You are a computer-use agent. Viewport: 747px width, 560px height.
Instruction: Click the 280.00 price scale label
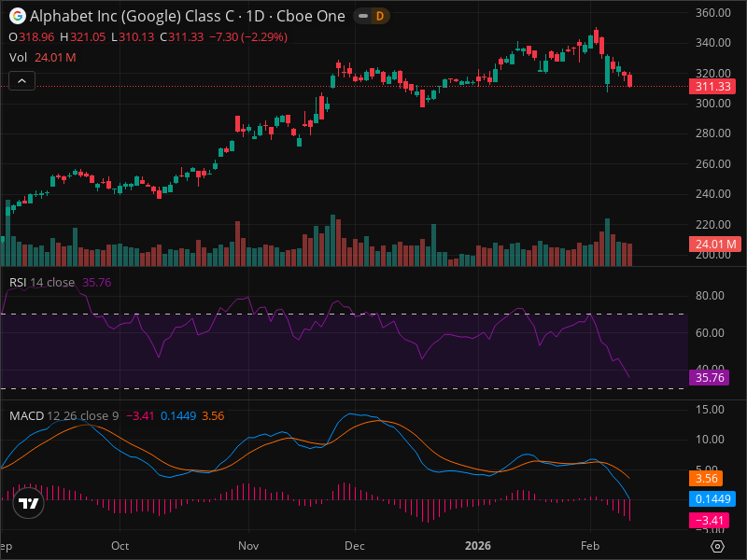712,133
